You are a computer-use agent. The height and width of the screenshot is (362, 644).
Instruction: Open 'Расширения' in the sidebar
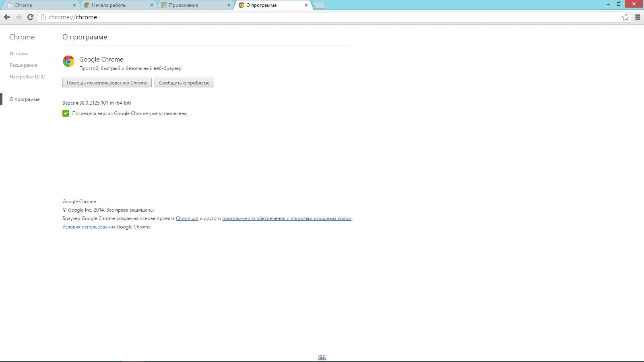[x=23, y=65]
